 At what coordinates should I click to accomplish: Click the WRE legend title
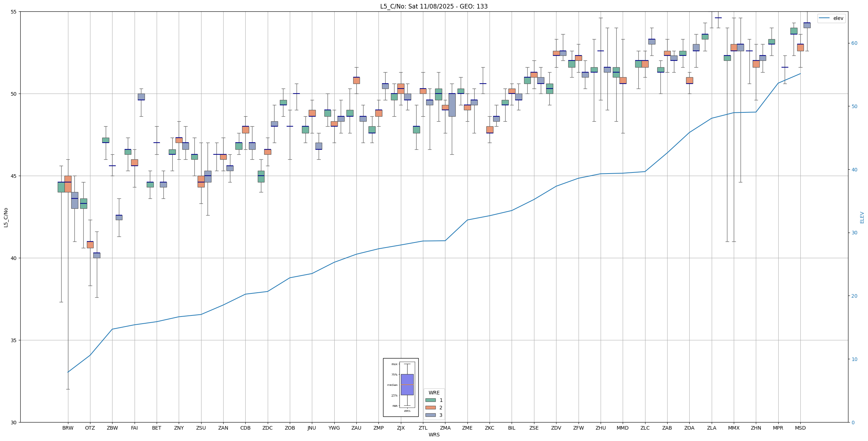(434, 393)
